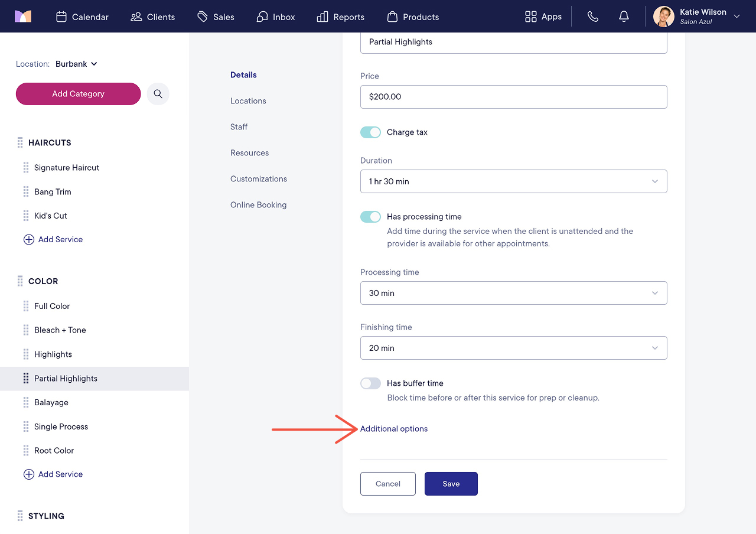
Task: Click into the Price input field
Action: tap(514, 97)
